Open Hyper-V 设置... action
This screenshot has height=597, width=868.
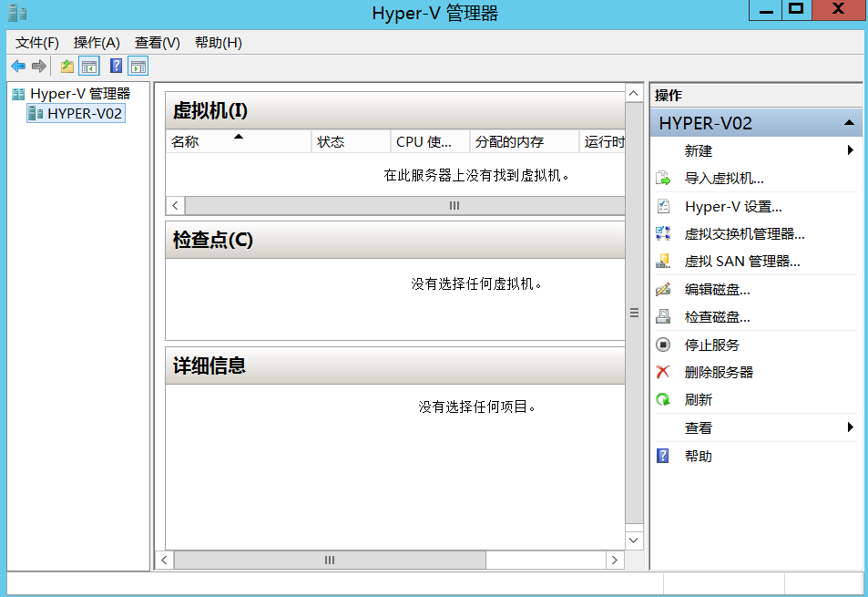pyautogui.click(x=733, y=207)
